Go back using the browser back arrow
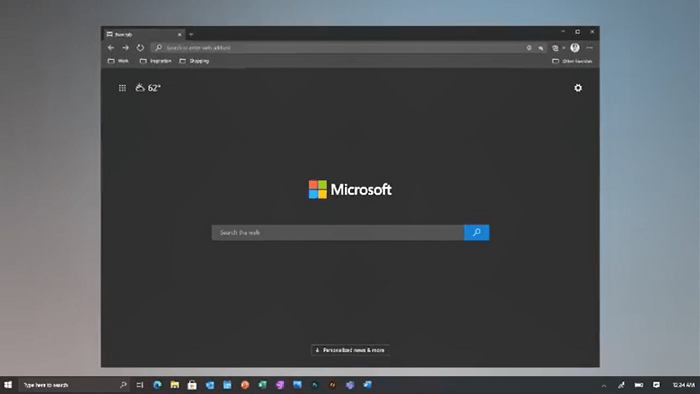This screenshot has width=700, height=394. pos(111,48)
